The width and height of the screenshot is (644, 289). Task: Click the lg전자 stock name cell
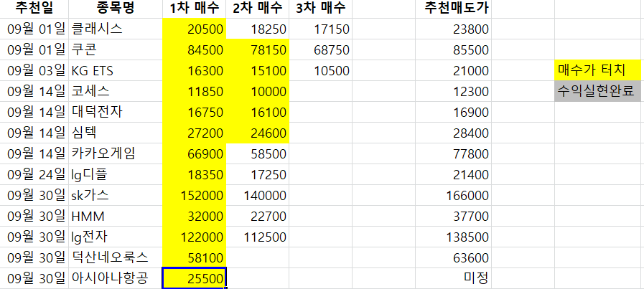116,237
